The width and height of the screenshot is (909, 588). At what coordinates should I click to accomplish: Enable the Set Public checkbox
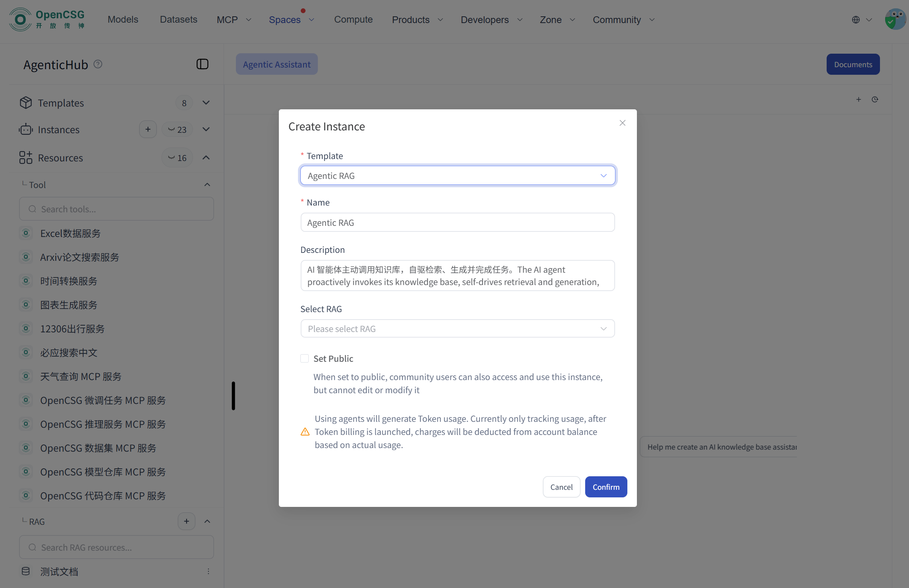[x=304, y=359]
